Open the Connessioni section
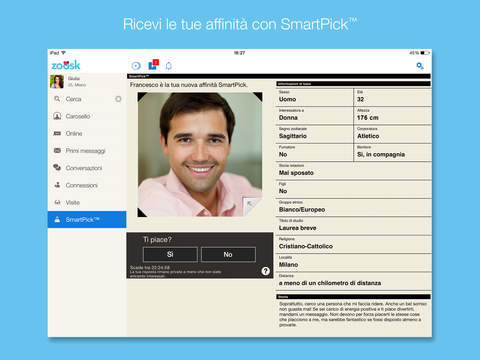The width and height of the screenshot is (480, 360). click(x=87, y=185)
